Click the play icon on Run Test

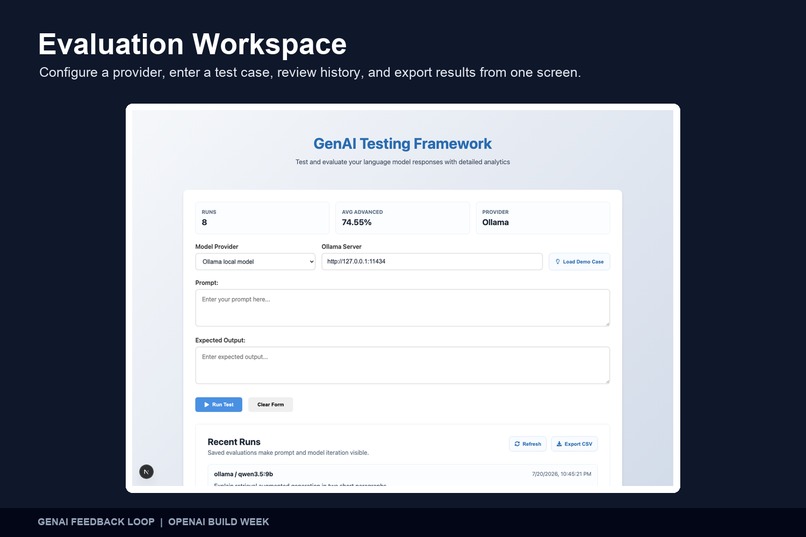click(x=207, y=404)
